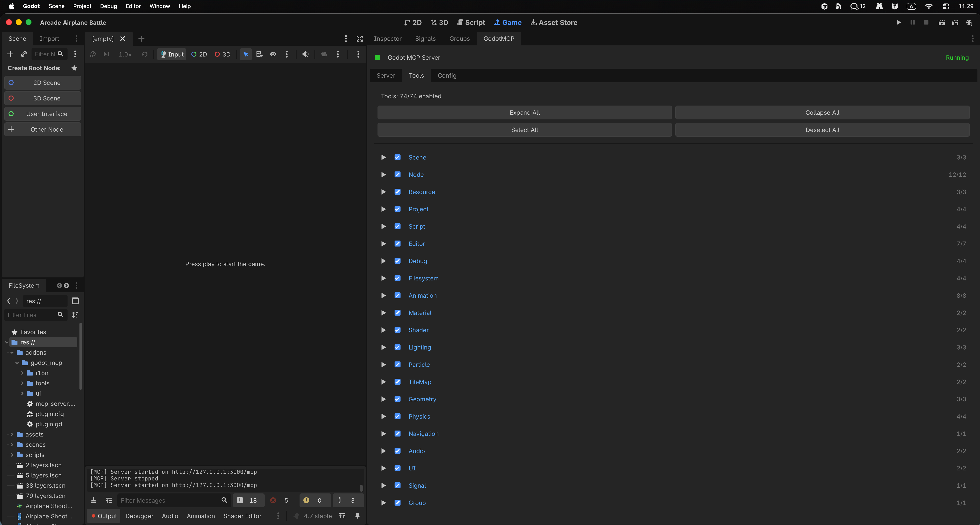Mute game audio with speaker icon
Image resolution: width=980 pixels, height=525 pixels.
point(305,54)
